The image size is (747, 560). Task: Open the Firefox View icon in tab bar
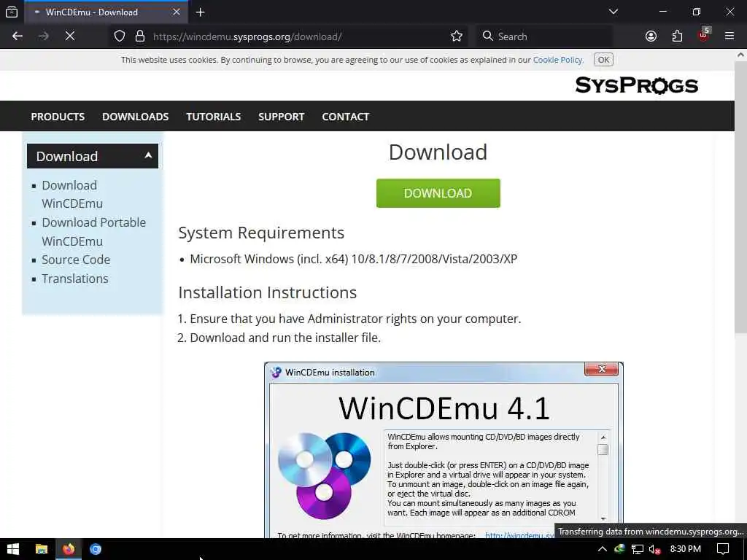[12, 12]
